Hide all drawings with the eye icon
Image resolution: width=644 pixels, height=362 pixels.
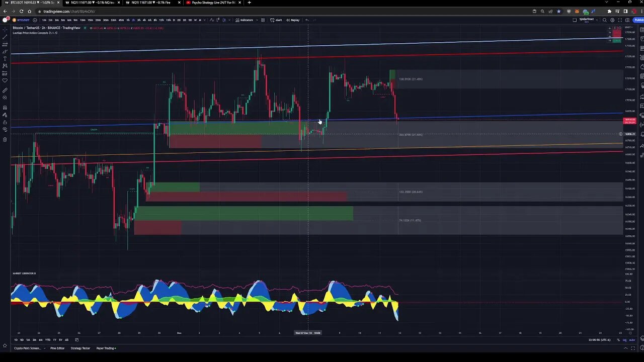tap(5, 129)
